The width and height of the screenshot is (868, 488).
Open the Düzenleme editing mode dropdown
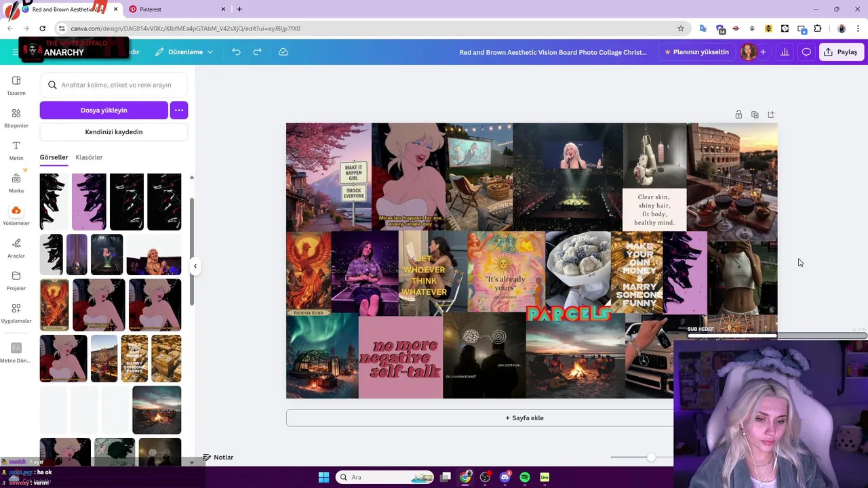(x=184, y=52)
